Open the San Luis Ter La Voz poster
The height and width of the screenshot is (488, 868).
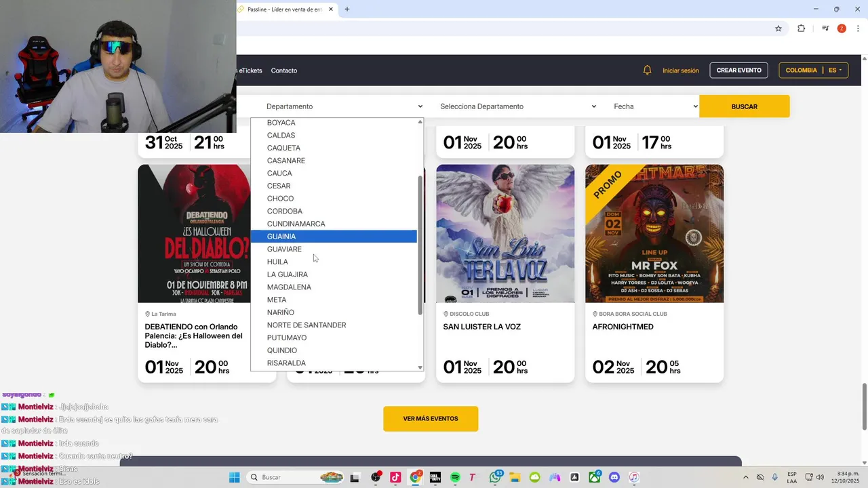coord(505,234)
